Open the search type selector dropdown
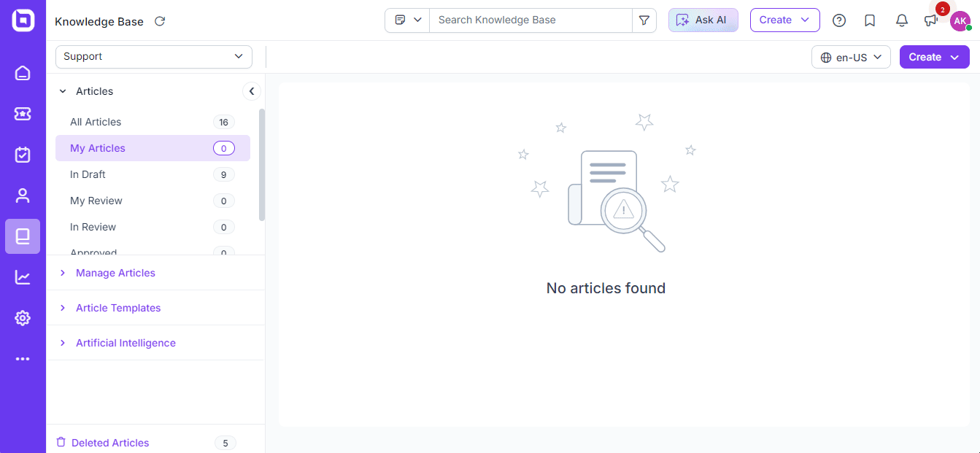This screenshot has height=453, width=980. [408, 20]
